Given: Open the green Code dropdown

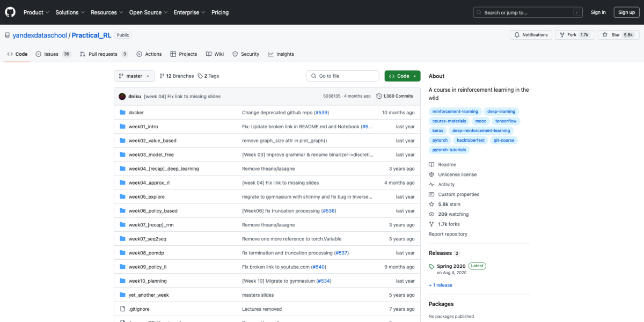Looking at the screenshot, I should click(x=402, y=76).
